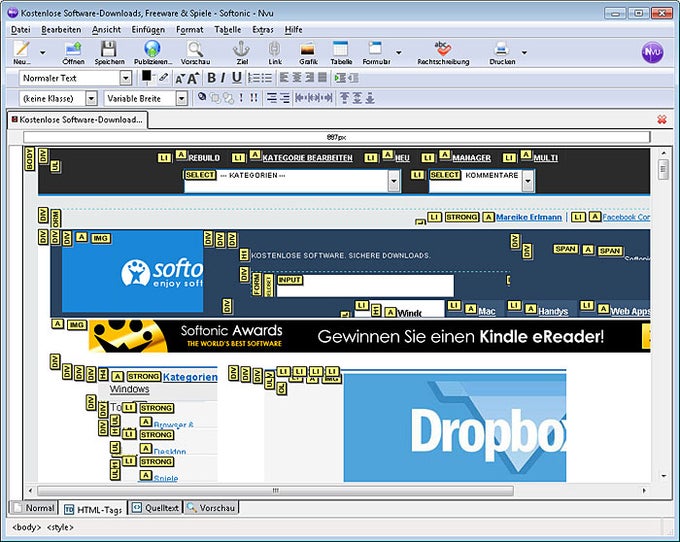Toggle bold formatting button

[211, 78]
